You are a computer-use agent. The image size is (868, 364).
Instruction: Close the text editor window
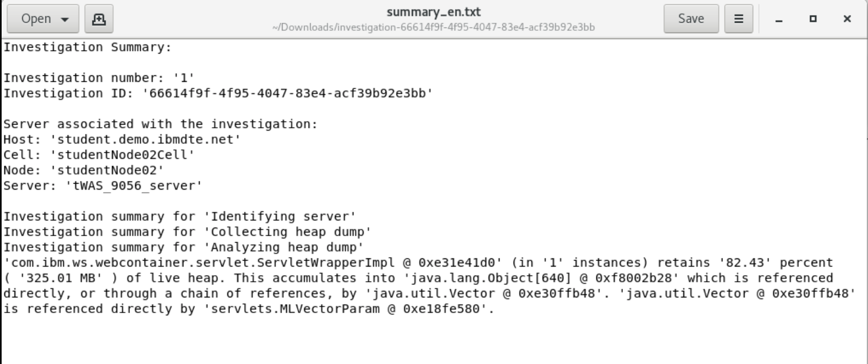(x=847, y=19)
